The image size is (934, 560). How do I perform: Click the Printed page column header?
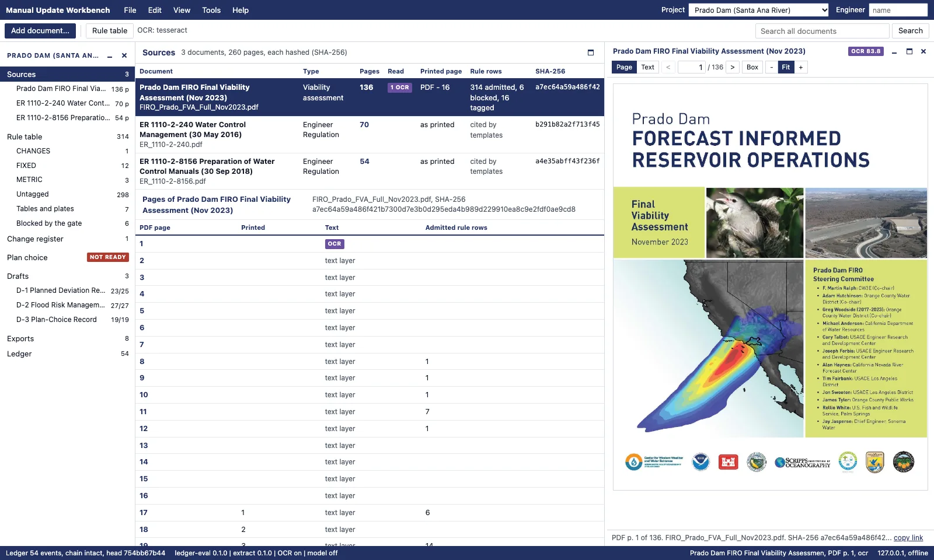pyautogui.click(x=441, y=71)
